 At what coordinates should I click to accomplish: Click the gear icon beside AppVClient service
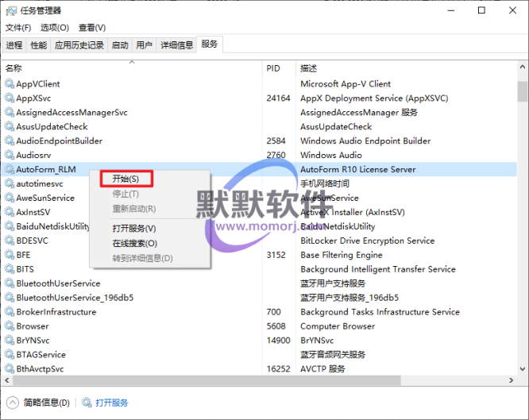pos(10,83)
